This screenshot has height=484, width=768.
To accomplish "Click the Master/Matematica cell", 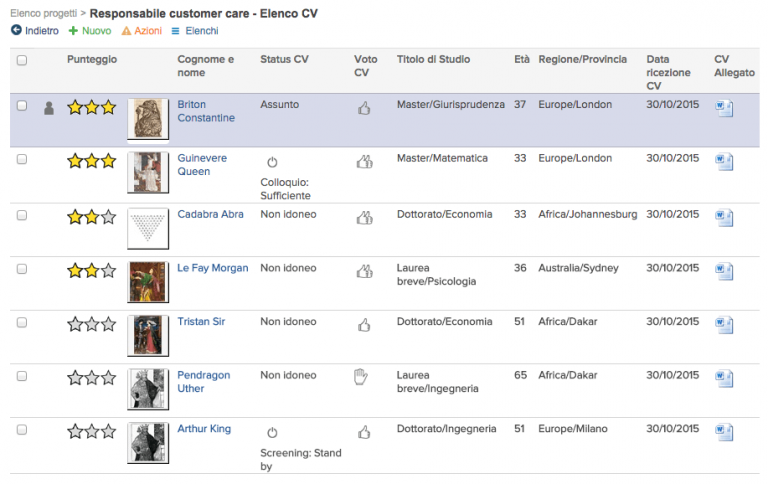I will 442,158.
